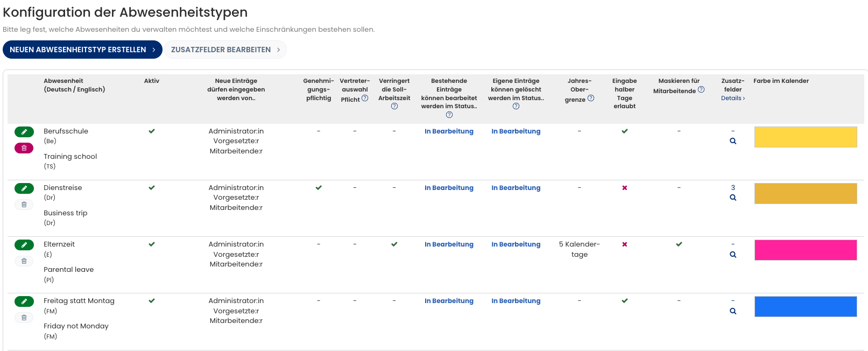Open the Zusatzfelder magnifier for Dienstreise
The height and width of the screenshot is (351, 868).
point(733,198)
